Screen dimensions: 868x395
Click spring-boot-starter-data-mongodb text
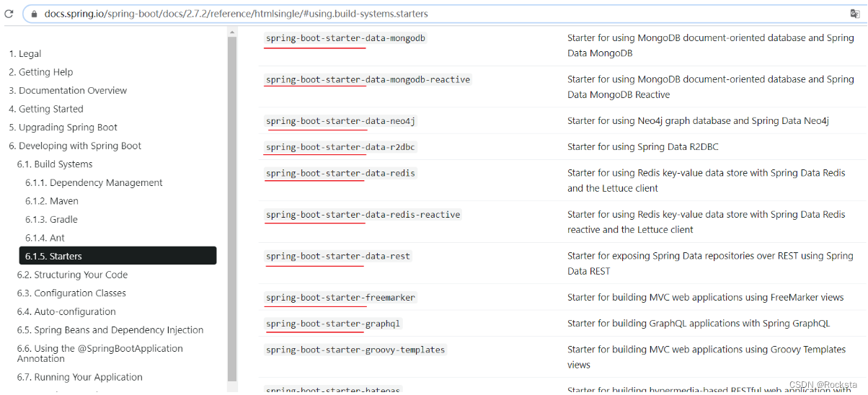[x=346, y=37]
